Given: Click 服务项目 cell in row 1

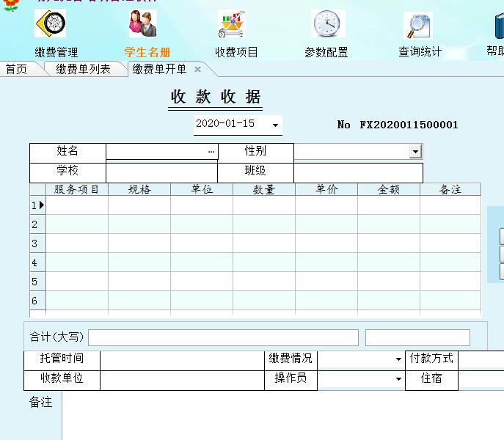Looking at the screenshot, I should (77, 205).
